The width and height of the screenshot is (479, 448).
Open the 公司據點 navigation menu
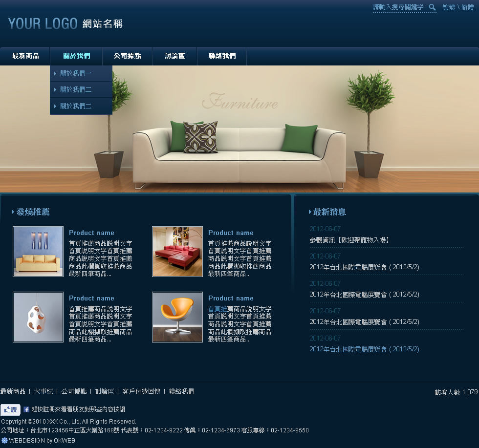[127, 56]
